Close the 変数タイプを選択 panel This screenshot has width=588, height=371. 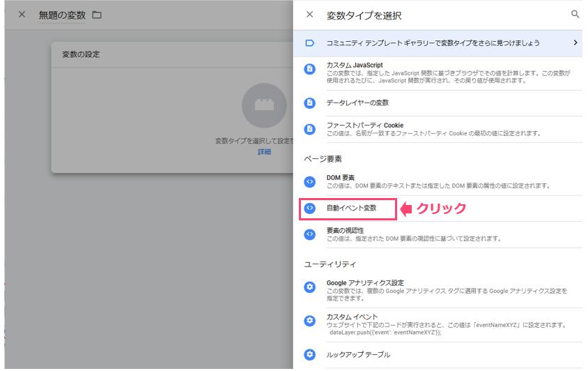tap(309, 15)
